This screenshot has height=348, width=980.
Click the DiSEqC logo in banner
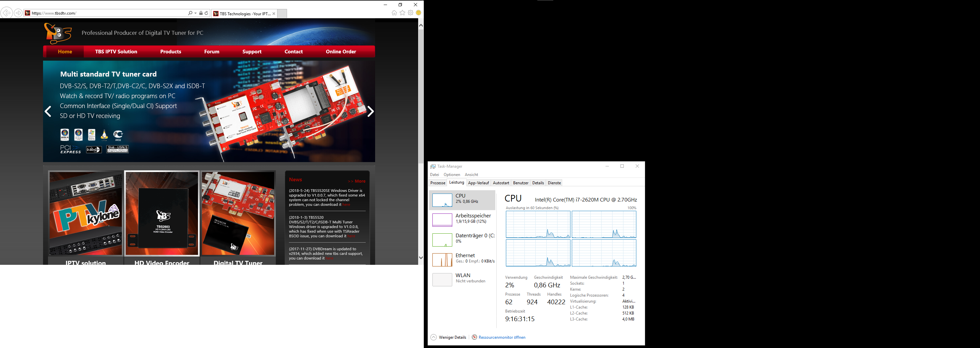click(x=94, y=149)
